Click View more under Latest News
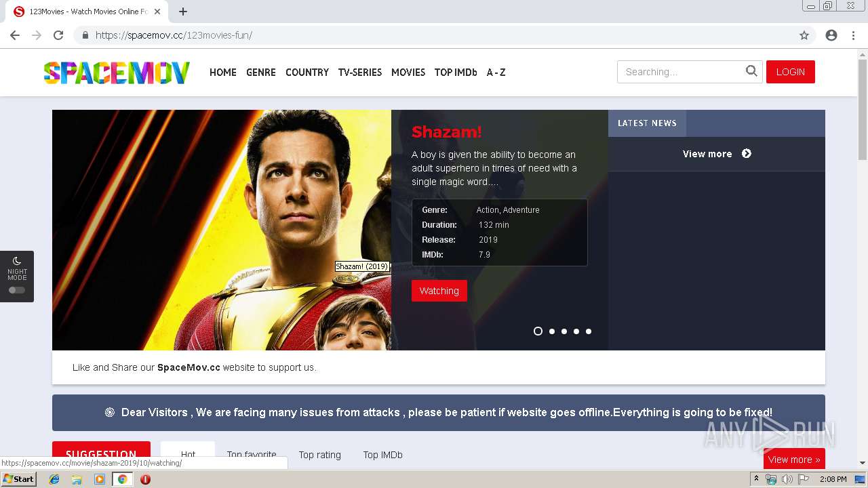This screenshot has height=488, width=868. 707,154
